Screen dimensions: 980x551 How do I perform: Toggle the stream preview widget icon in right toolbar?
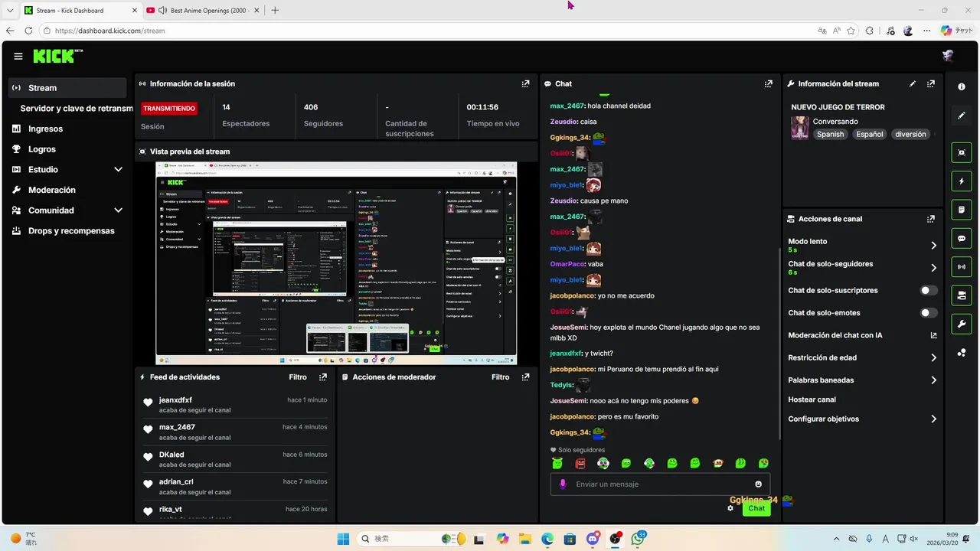pyautogui.click(x=962, y=152)
